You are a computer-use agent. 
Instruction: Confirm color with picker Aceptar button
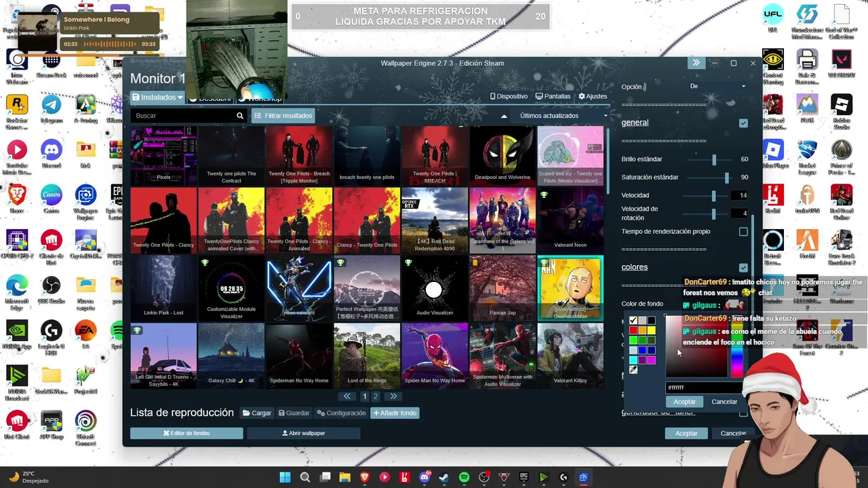pos(684,402)
